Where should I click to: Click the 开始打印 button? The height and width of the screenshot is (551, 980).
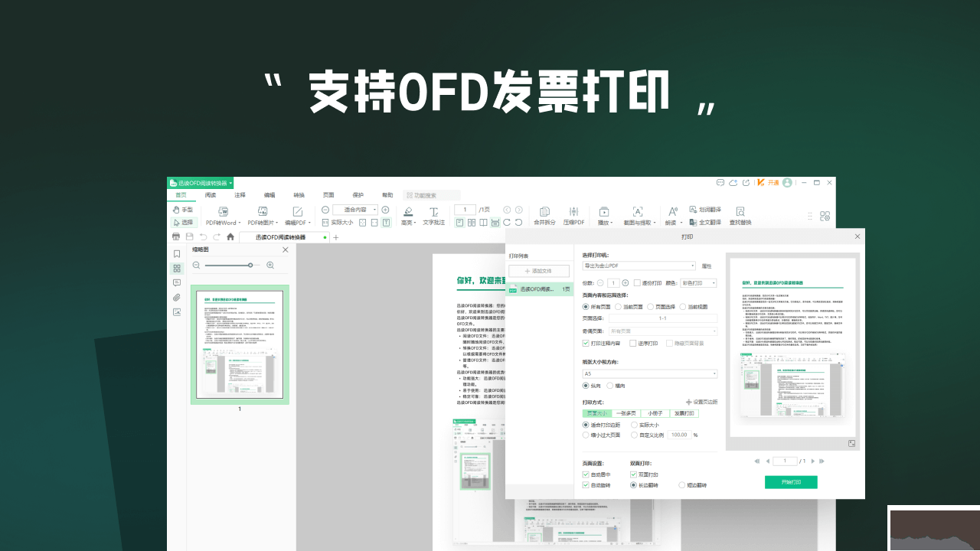pos(791,482)
